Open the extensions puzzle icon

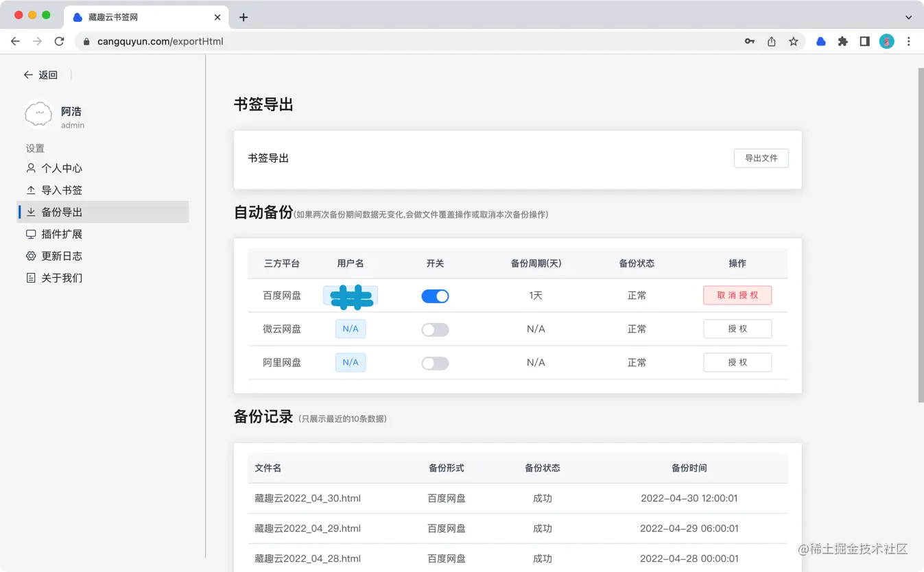tap(843, 41)
